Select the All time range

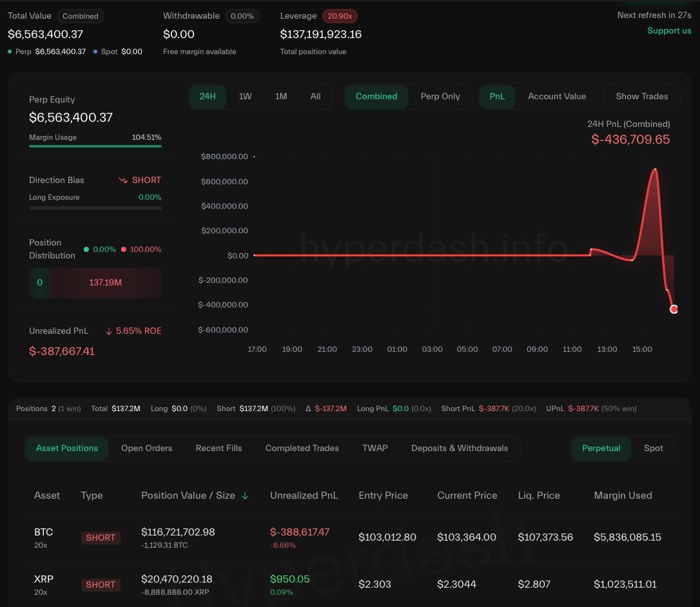[315, 97]
